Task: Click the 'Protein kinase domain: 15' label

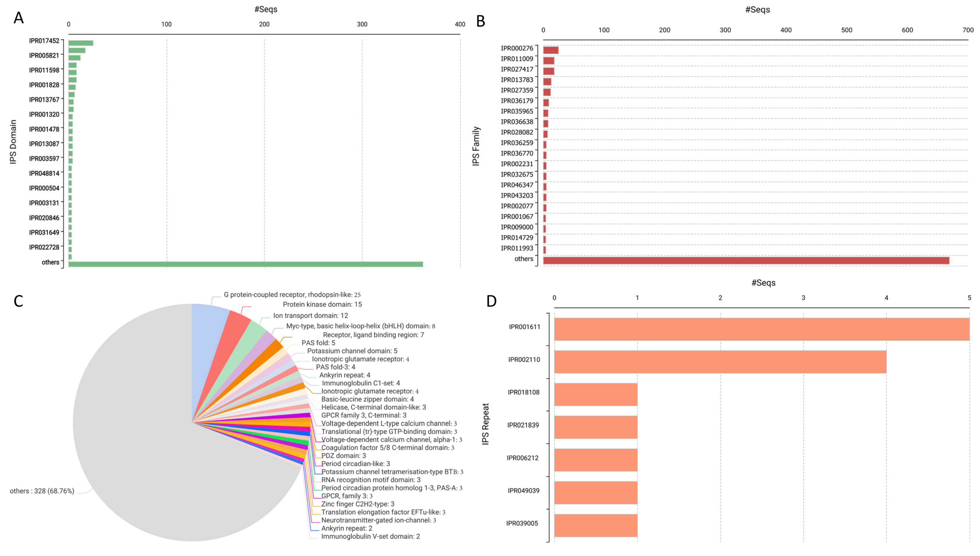Action: click(x=322, y=304)
